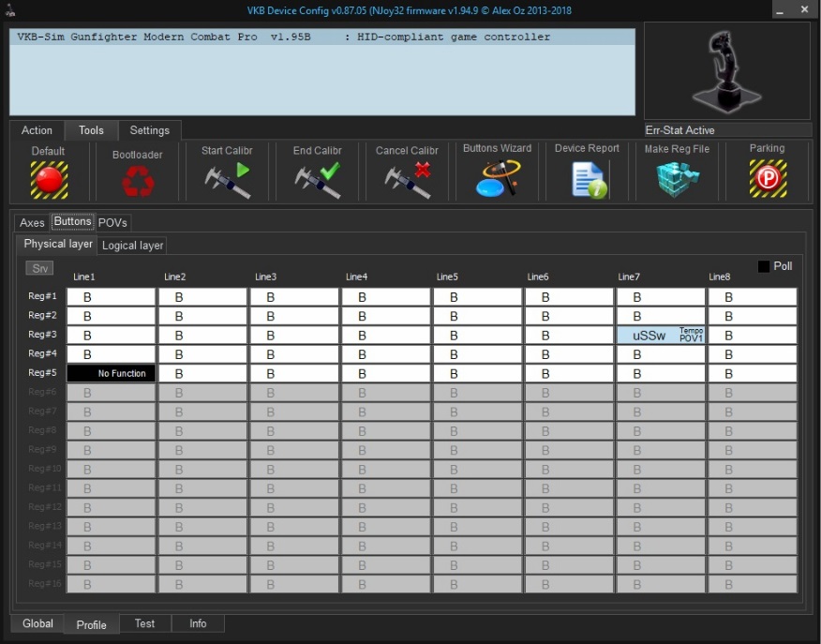
Task: Launch the Buttons Wizard icon
Action: point(497,178)
